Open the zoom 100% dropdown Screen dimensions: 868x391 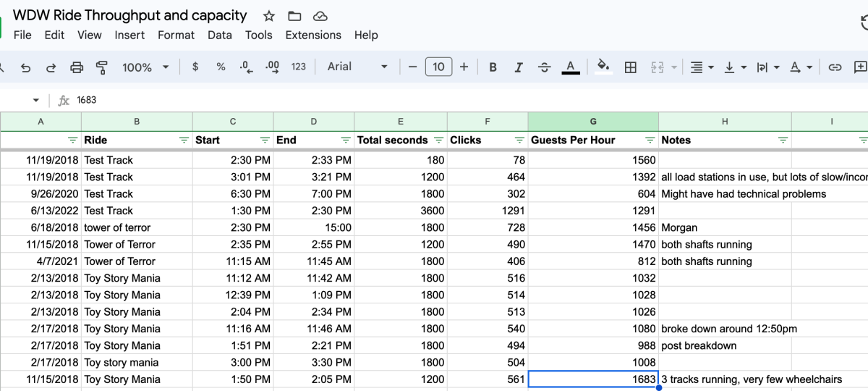(x=145, y=67)
